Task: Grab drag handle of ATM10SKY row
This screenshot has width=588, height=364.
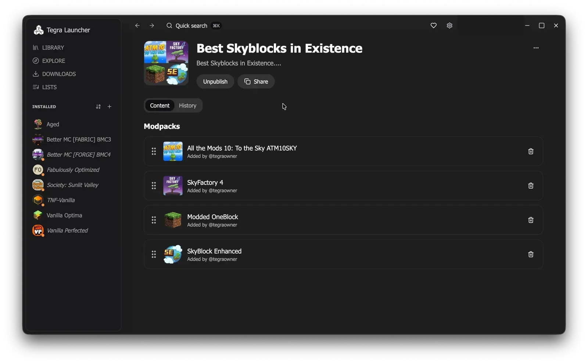Action: 154,151
